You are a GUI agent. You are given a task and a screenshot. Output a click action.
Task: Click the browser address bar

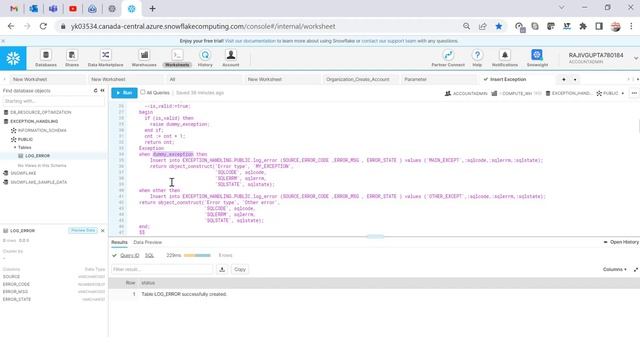[x=261, y=26]
